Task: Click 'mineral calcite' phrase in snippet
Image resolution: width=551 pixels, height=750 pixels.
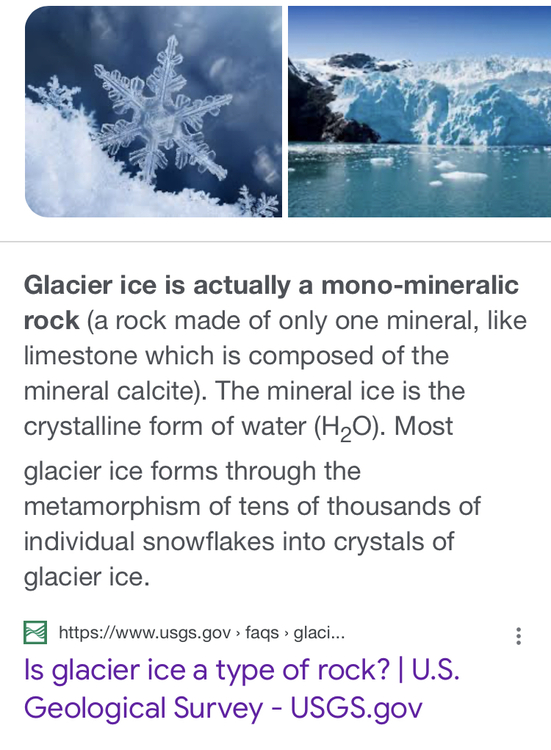Action: tap(108, 391)
